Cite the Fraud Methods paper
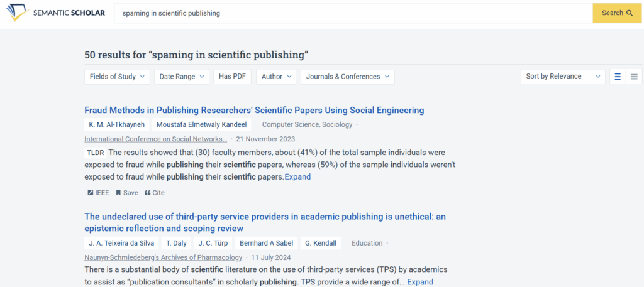Image resolution: width=644 pixels, height=287 pixels. pos(154,193)
